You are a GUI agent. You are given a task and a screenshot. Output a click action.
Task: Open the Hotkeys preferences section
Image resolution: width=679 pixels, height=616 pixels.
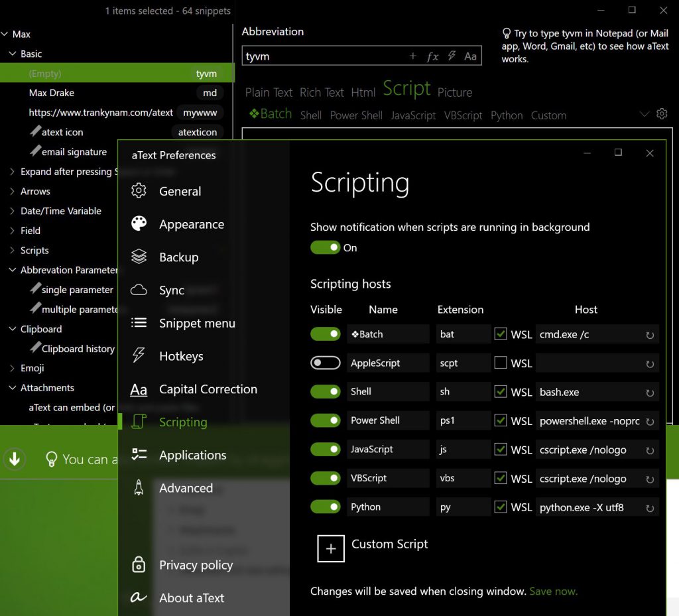(x=181, y=356)
